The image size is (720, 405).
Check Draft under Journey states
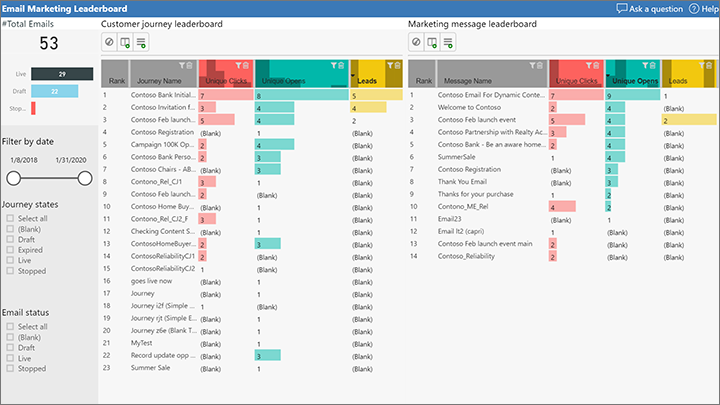[10, 239]
